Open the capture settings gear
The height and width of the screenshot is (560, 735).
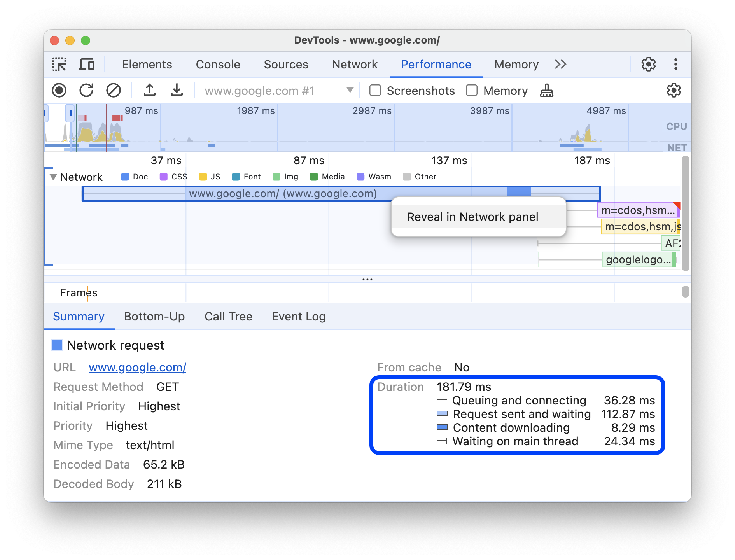pyautogui.click(x=674, y=90)
